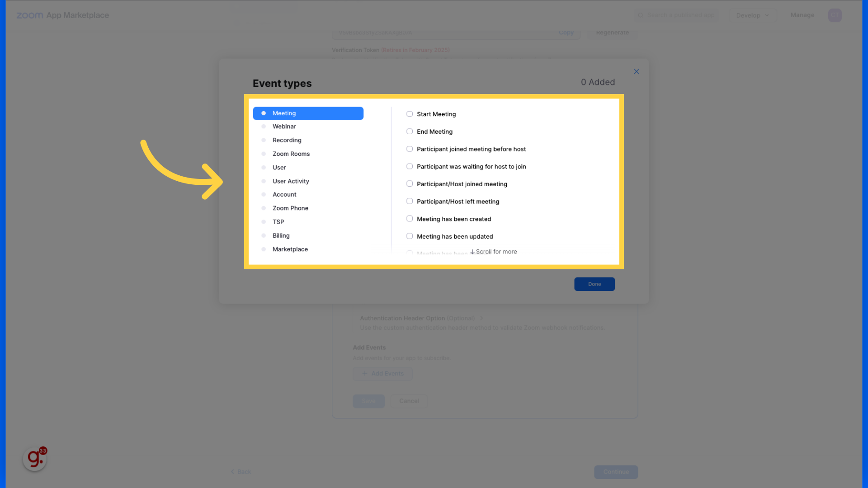This screenshot has width=868, height=488.
Task: Open the Guidde extension badge icon
Action: tap(35, 459)
